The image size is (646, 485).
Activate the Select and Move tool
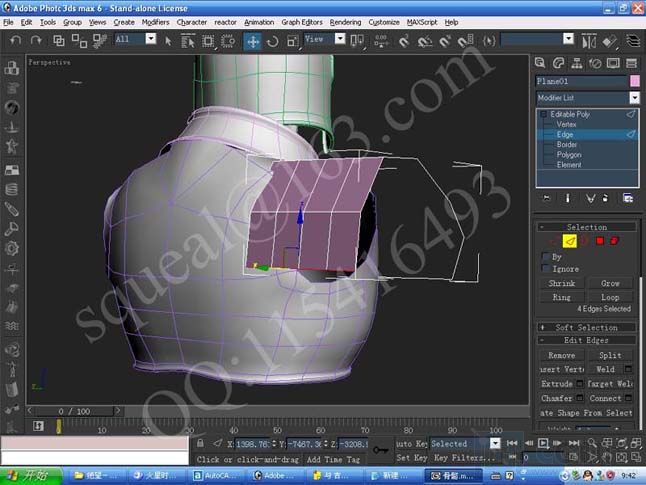tap(253, 41)
